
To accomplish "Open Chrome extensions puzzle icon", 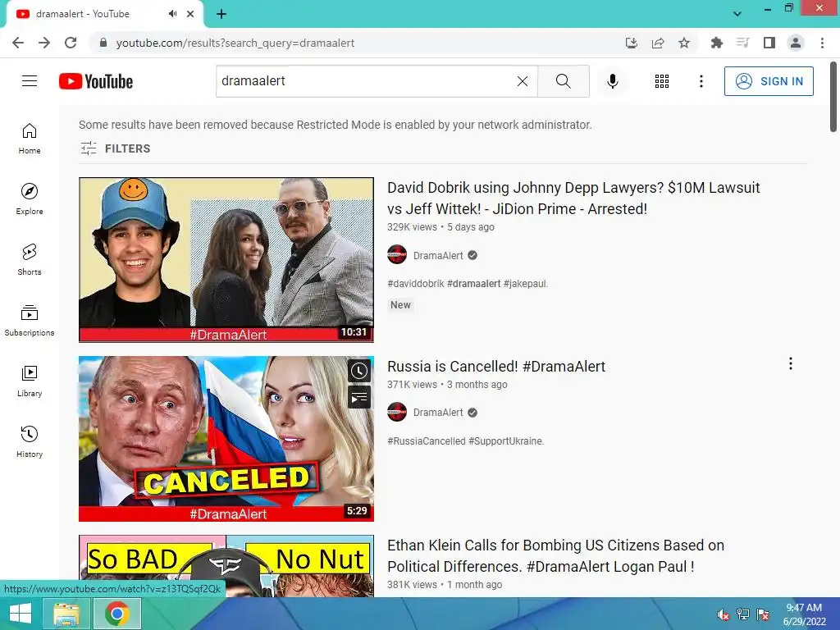I will tap(716, 43).
